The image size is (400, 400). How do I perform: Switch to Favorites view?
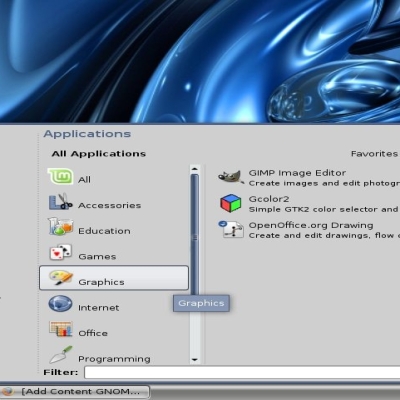[374, 154]
